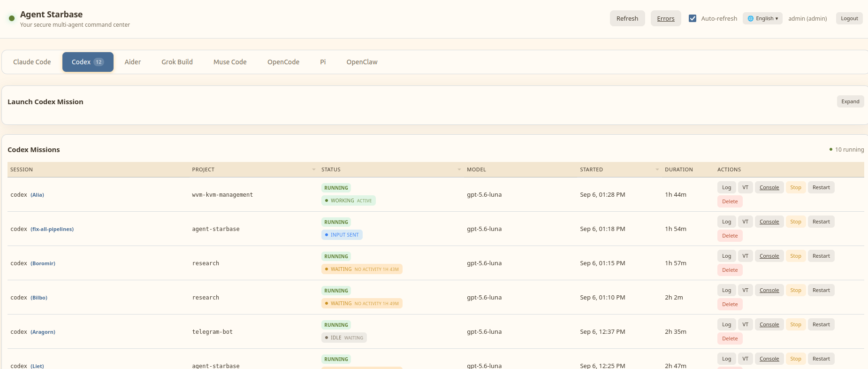Switch to the OpenClaw tab
Screen dimensions: 868x369
[362, 62]
